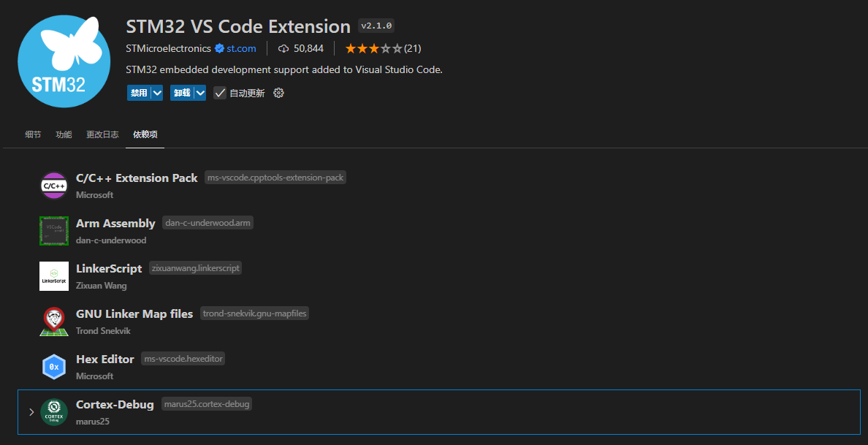This screenshot has width=868, height=445.
Task: Open the GNU Linker Map files entry
Action: 134,314
